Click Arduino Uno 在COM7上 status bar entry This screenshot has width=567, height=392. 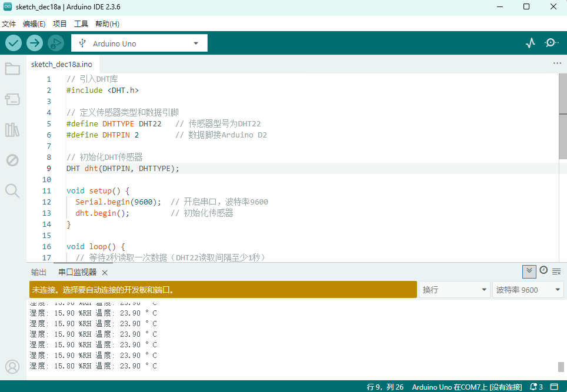[x=467, y=387]
